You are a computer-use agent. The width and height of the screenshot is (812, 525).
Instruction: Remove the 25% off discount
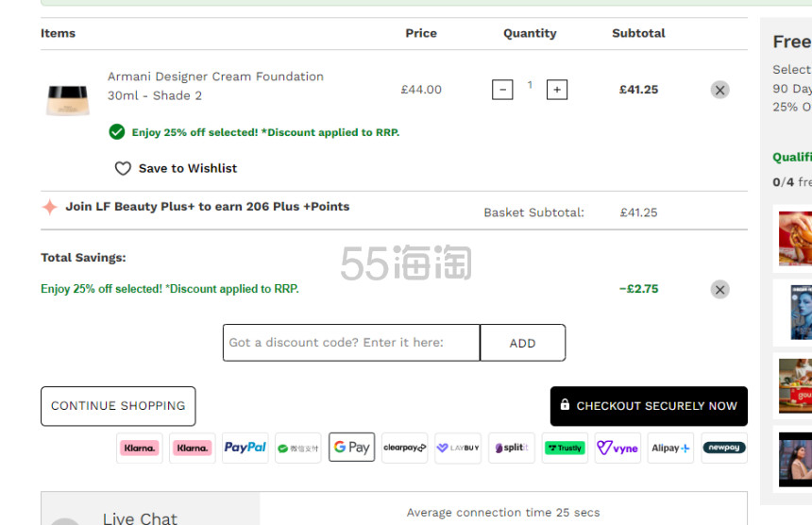tap(719, 290)
